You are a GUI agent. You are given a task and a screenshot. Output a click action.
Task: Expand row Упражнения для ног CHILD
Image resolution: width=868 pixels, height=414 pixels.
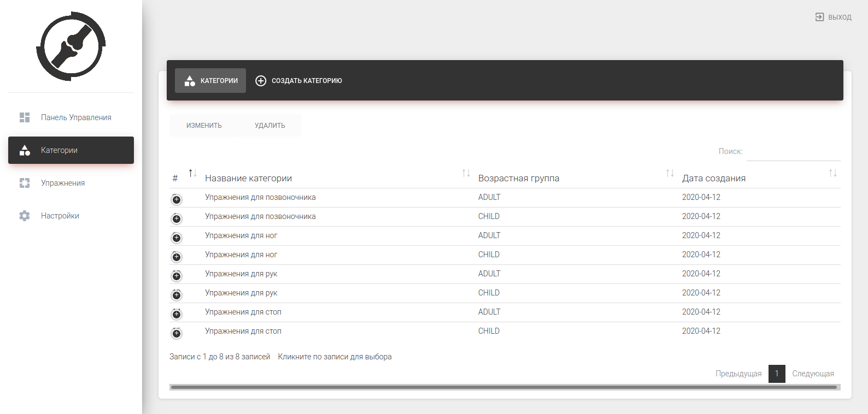(177, 257)
